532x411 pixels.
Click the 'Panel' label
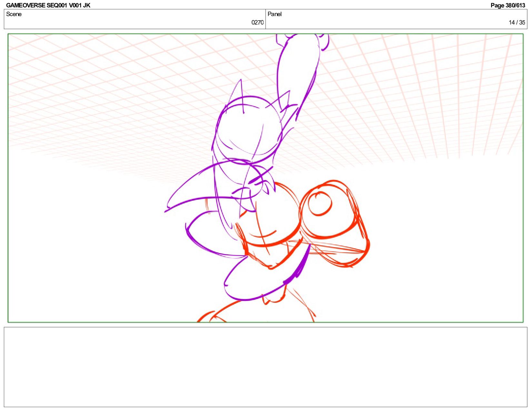[x=275, y=14]
